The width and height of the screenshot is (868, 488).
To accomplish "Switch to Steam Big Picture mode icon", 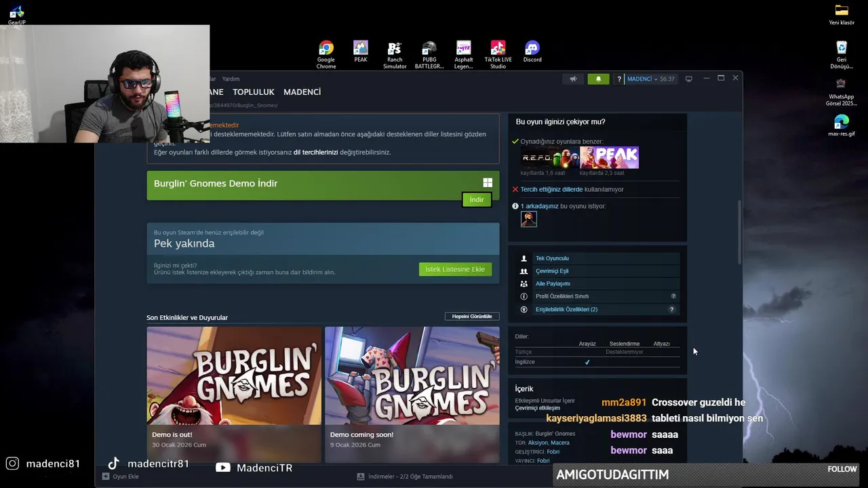I will click(688, 79).
